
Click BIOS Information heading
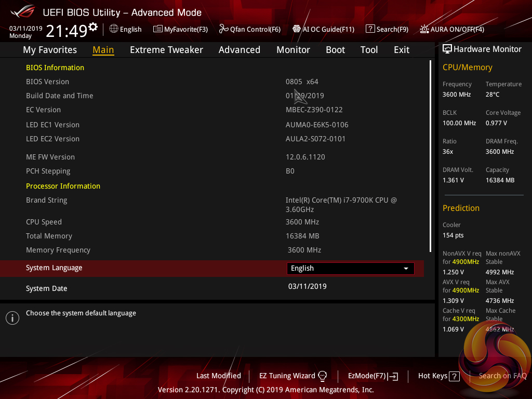[55, 68]
